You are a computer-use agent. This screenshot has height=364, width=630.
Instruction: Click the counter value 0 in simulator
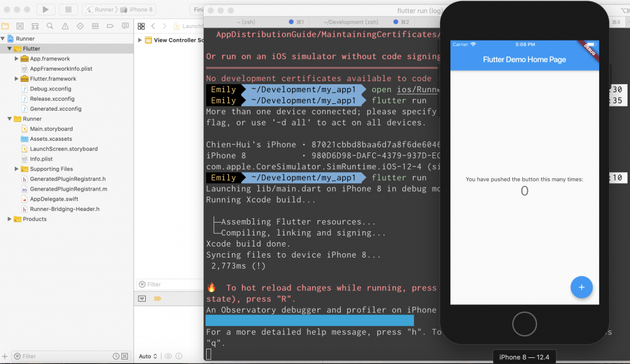click(x=524, y=191)
